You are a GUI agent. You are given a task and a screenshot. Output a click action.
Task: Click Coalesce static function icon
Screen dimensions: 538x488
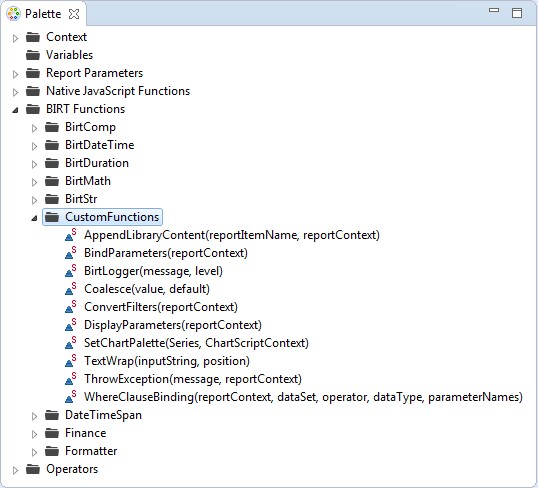(x=71, y=289)
